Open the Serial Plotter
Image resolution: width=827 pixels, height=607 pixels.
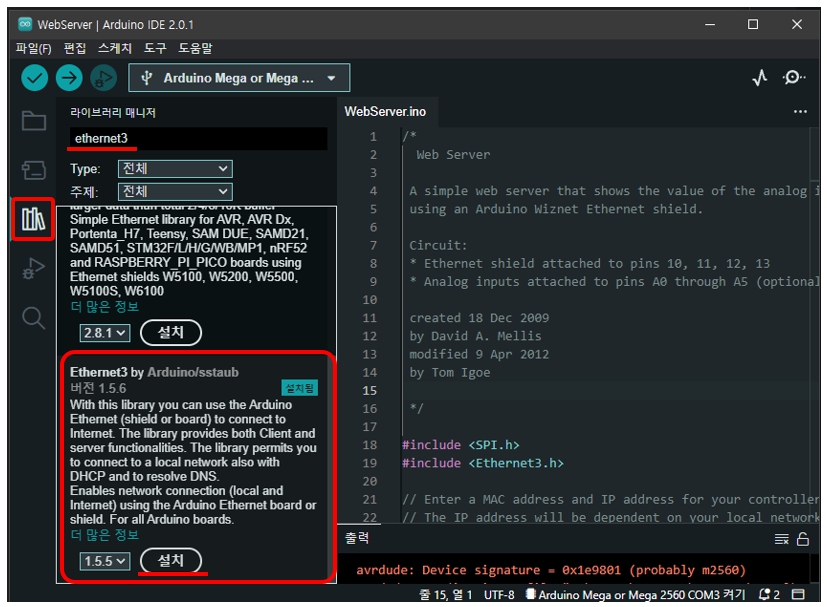pos(760,78)
